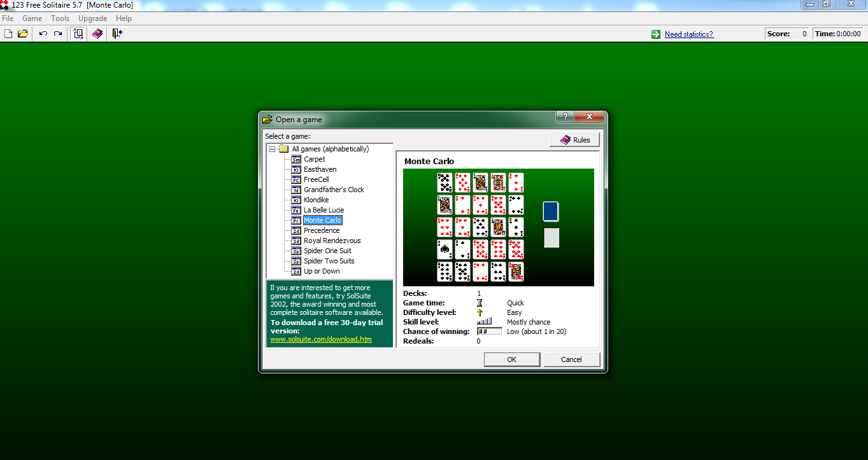Select La Belle Lucie in the list

[x=324, y=210]
